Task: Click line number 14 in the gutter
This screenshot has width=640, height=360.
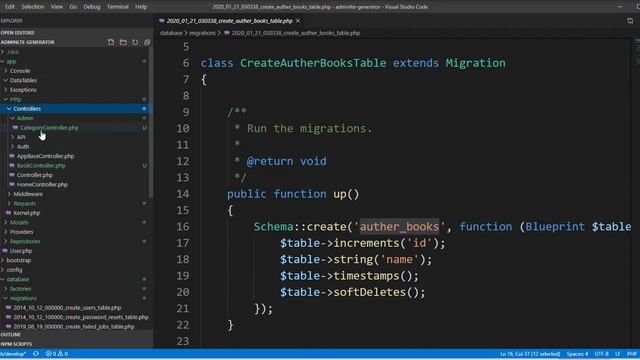Action: (x=183, y=194)
